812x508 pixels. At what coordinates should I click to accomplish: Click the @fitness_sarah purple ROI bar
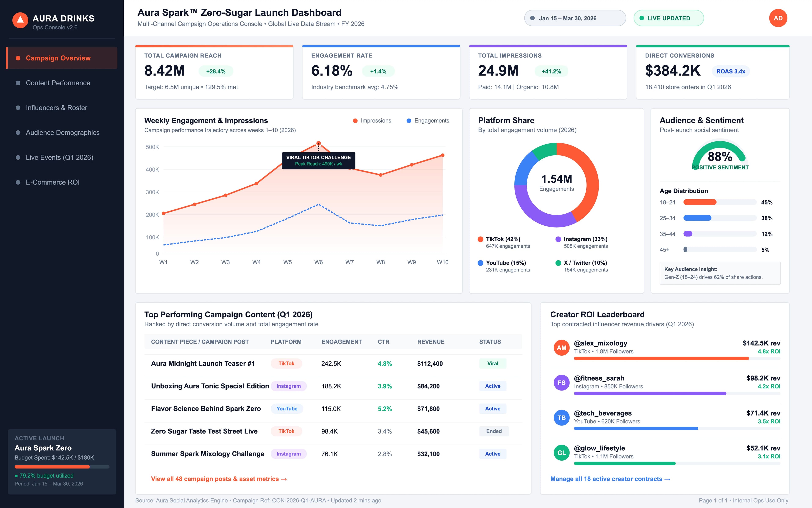[650, 393]
